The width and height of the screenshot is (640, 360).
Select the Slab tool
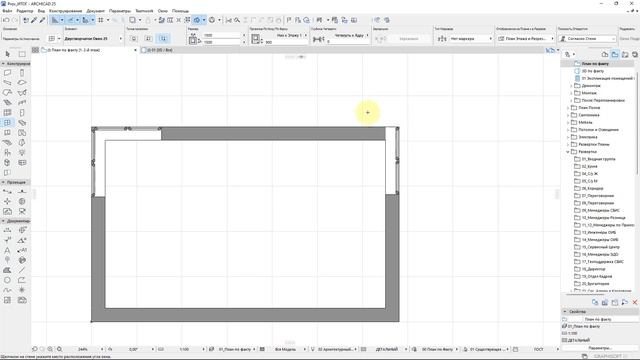[22, 82]
